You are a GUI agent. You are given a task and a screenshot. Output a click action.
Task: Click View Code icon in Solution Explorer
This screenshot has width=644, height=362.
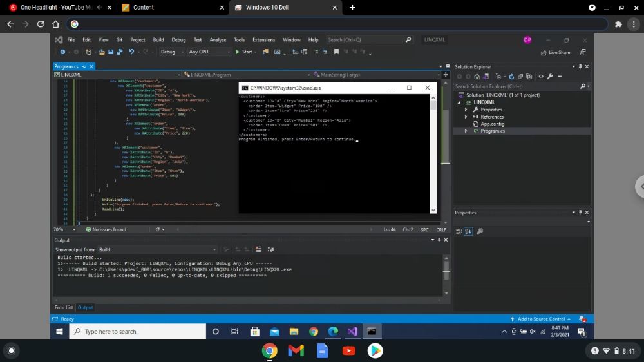tap(541, 77)
